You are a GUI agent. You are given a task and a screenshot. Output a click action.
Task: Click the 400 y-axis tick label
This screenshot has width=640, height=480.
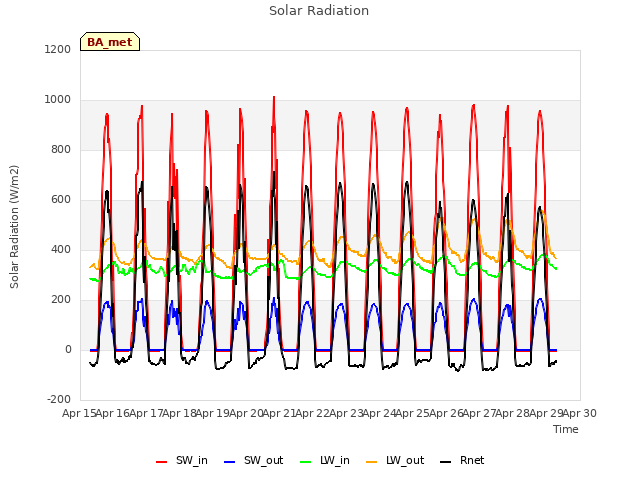coord(61,249)
